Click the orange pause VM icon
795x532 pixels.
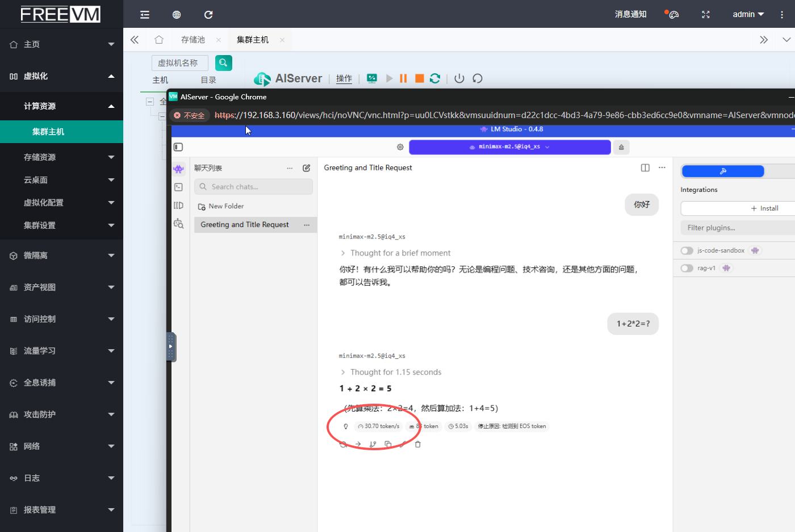403,78
